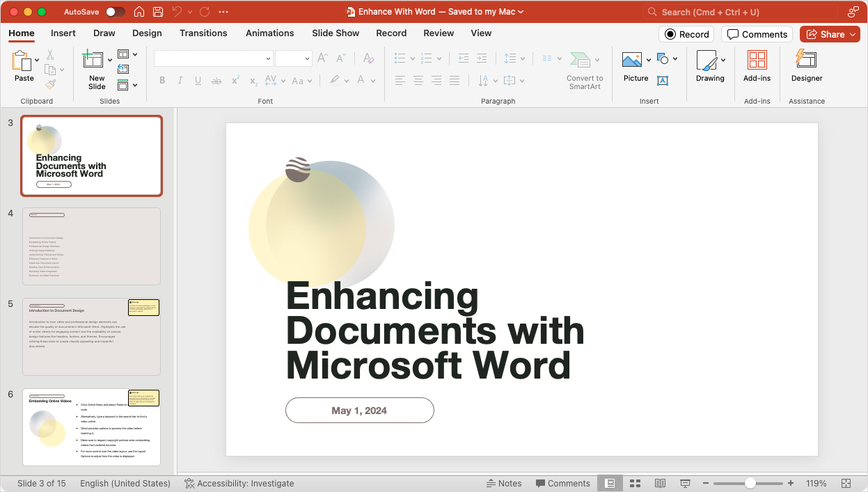This screenshot has height=492, width=868.
Task: Click the Record button
Action: [686, 34]
